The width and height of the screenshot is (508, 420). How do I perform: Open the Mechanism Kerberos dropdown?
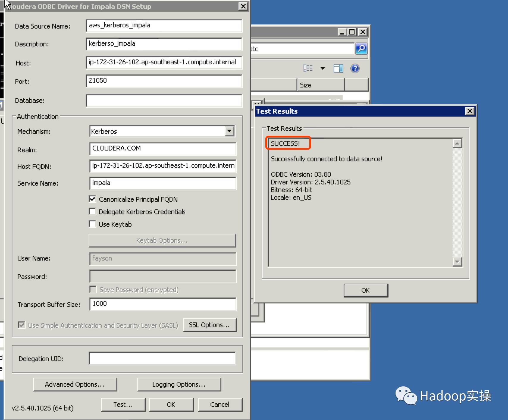[229, 131]
